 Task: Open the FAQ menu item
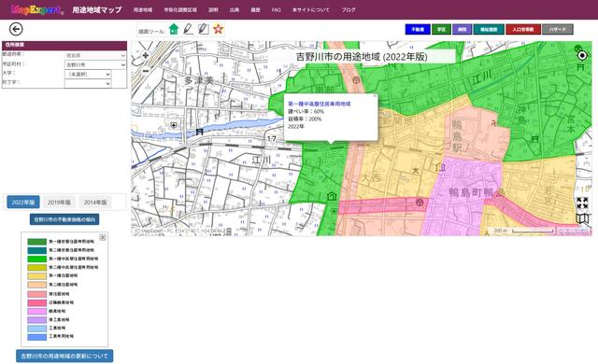click(x=277, y=10)
